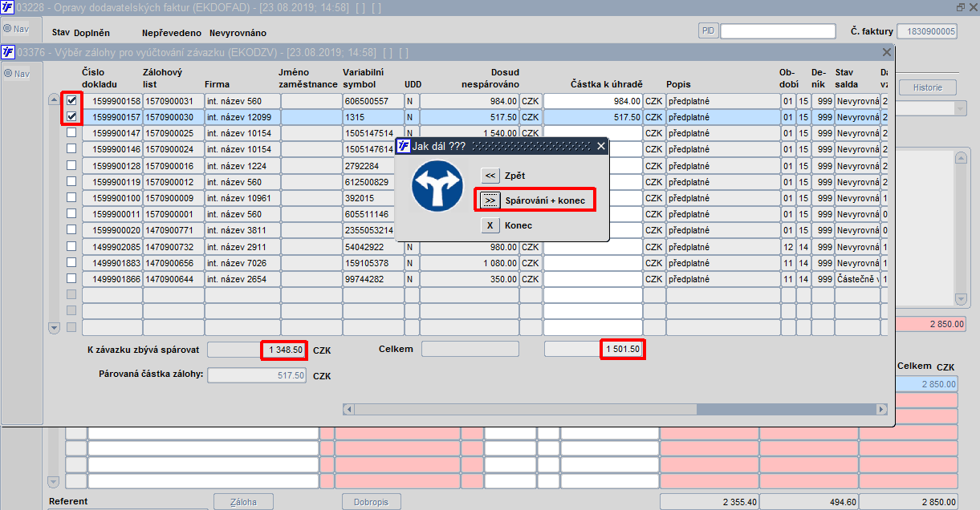Viewport: 980px width, 510px height.
Task: Open the dropdown below the Historie button
Action: pos(960,108)
